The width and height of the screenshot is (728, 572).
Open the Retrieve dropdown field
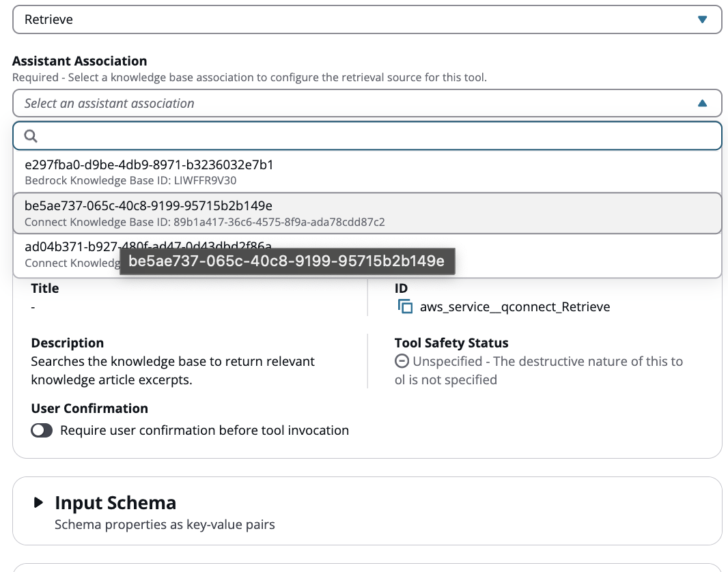355,20
